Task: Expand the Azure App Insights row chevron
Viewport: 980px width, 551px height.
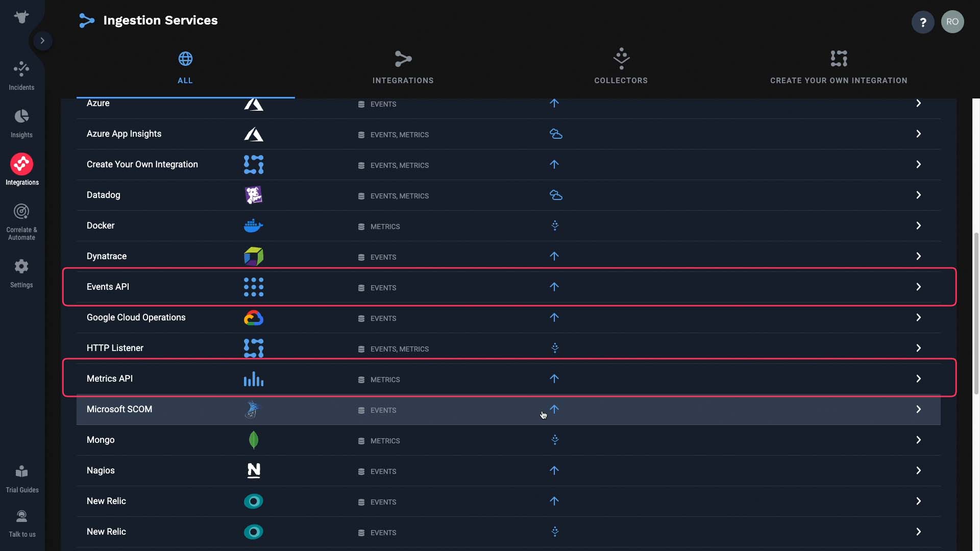Action: pyautogui.click(x=918, y=134)
